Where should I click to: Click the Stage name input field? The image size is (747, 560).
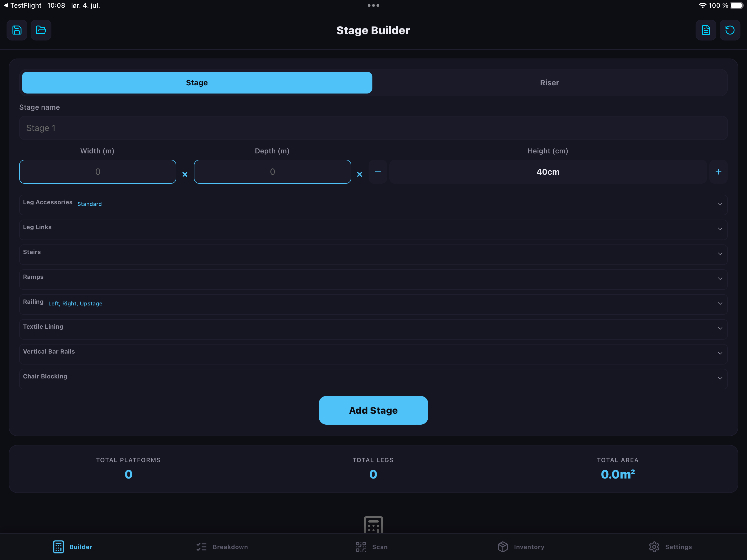click(373, 128)
